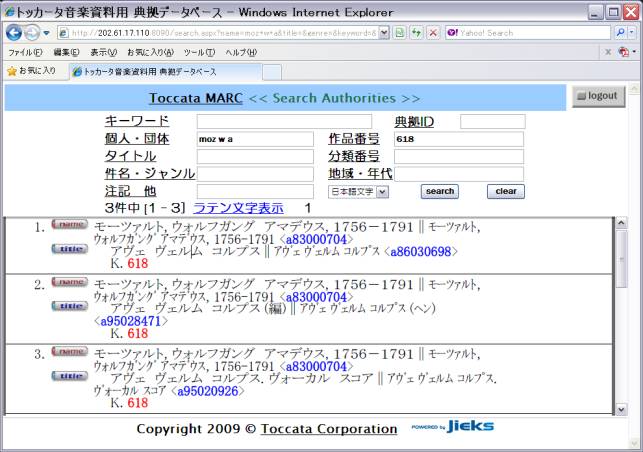Click the search magnifier icon

click(620, 33)
